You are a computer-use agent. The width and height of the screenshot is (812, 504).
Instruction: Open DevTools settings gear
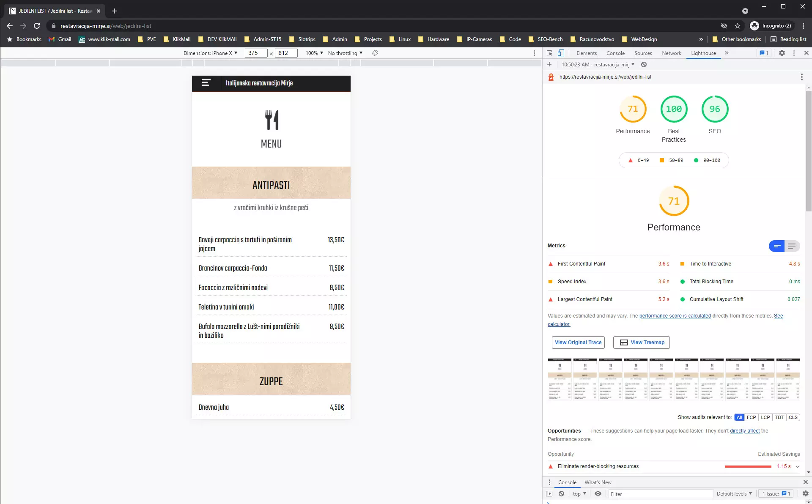coord(782,53)
